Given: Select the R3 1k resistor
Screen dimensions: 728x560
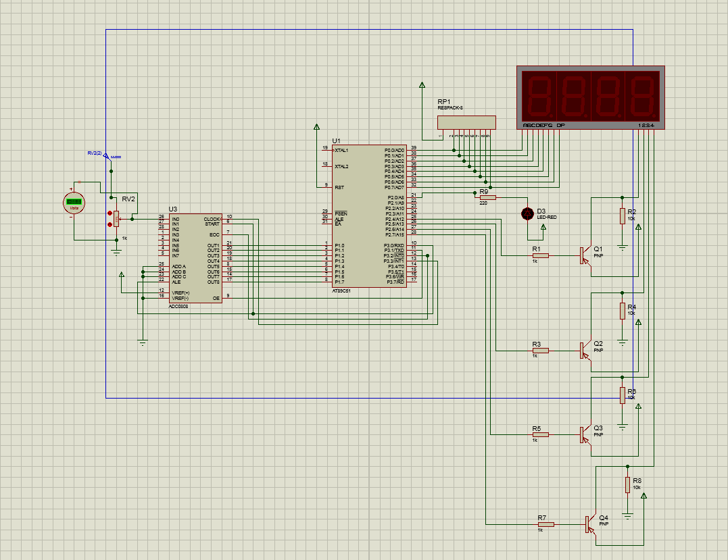Looking at the screenshot, I should (x=540, y=351).
